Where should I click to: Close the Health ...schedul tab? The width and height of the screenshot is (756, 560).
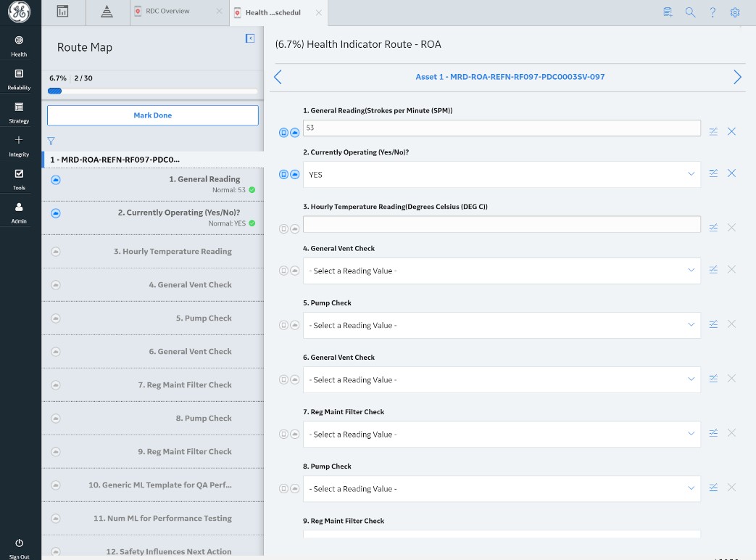pos(319,12)
